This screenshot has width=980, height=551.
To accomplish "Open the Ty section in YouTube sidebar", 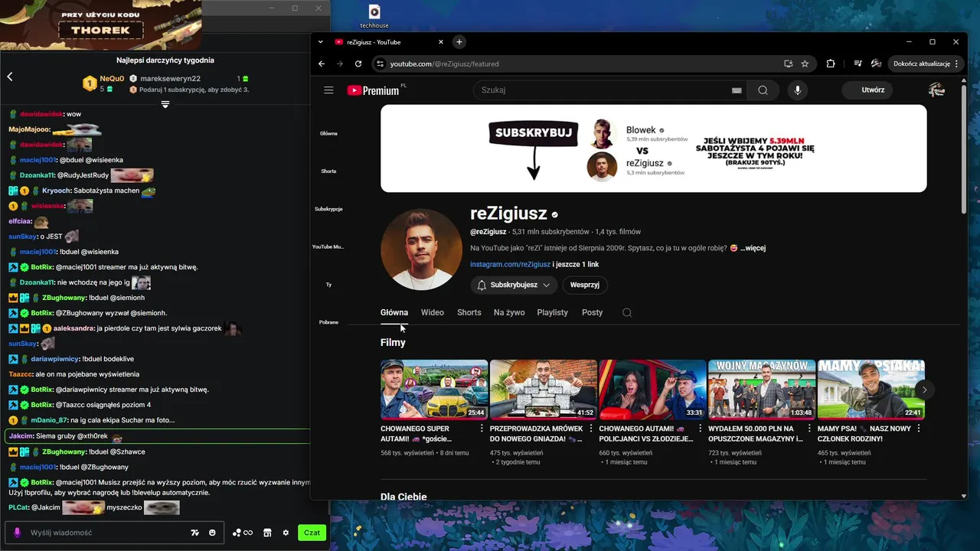I will [328, 285].
